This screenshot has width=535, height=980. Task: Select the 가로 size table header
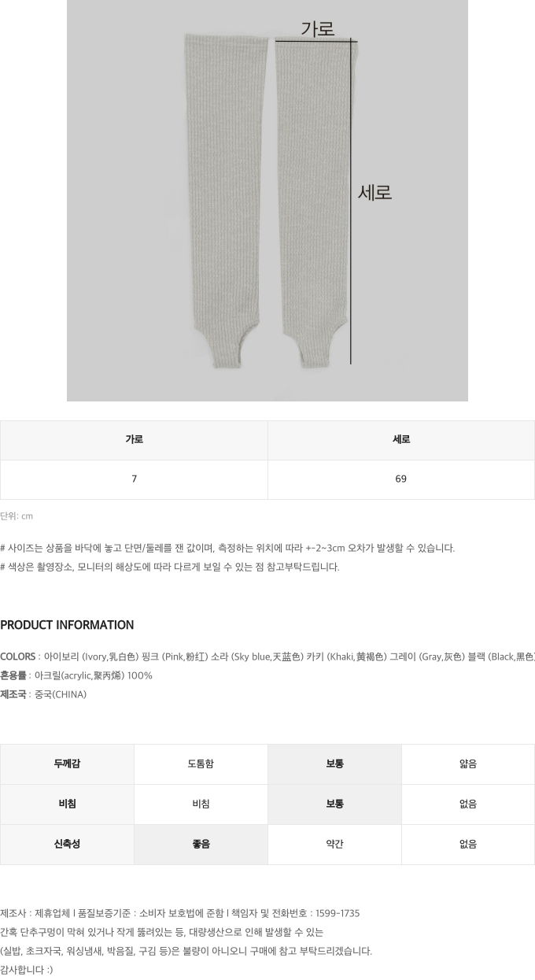[134, 440]
